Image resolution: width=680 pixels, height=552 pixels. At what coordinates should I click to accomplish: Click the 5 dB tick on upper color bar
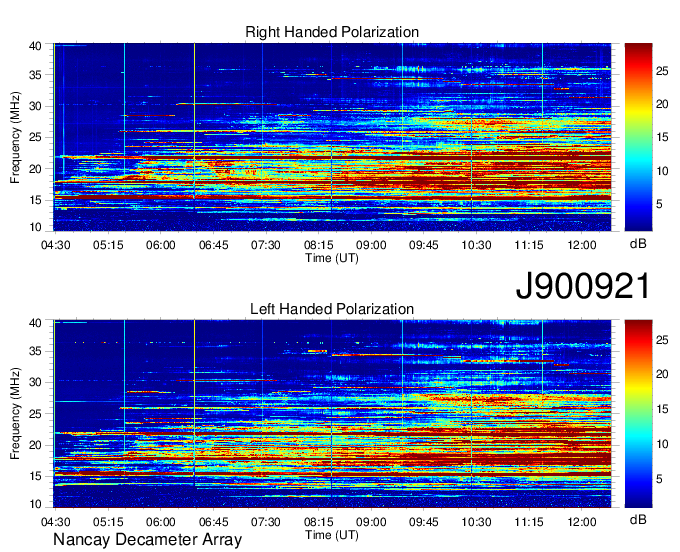click(x=659, y=204)
